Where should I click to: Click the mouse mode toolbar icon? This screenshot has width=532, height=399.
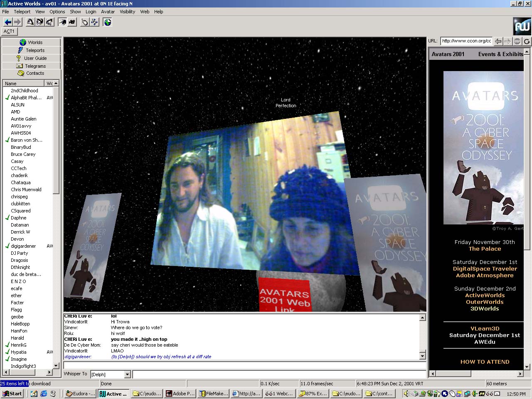tap(85, 22)
